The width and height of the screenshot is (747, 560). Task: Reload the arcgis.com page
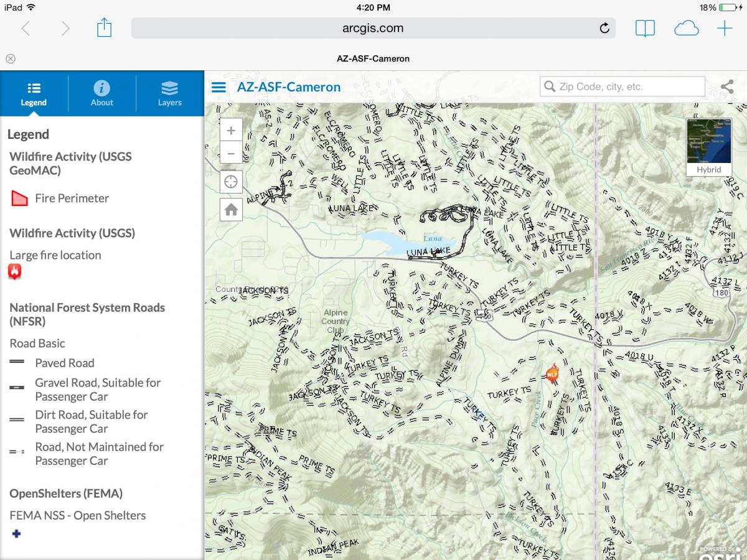coord(604,28)
